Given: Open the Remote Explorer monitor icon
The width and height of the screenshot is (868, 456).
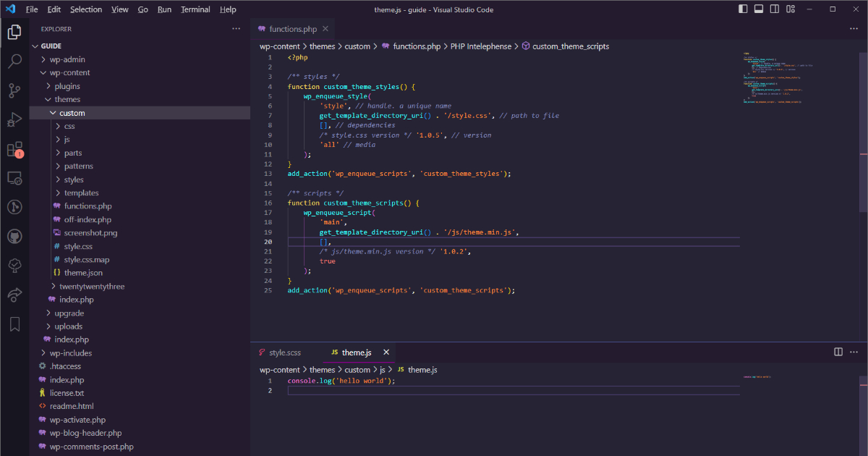Looking at the screenshot, I should tap(14, 177).
